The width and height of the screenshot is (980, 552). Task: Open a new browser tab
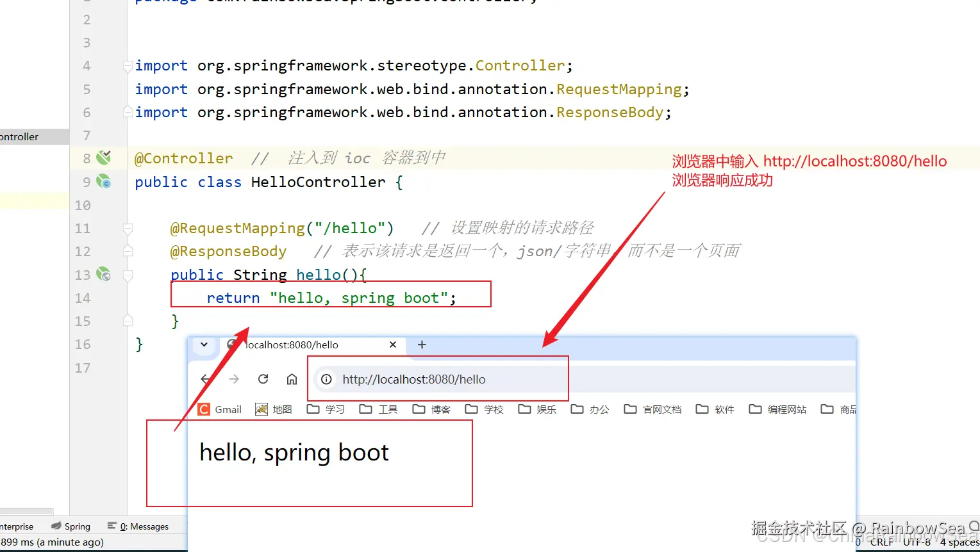(422, 345)
